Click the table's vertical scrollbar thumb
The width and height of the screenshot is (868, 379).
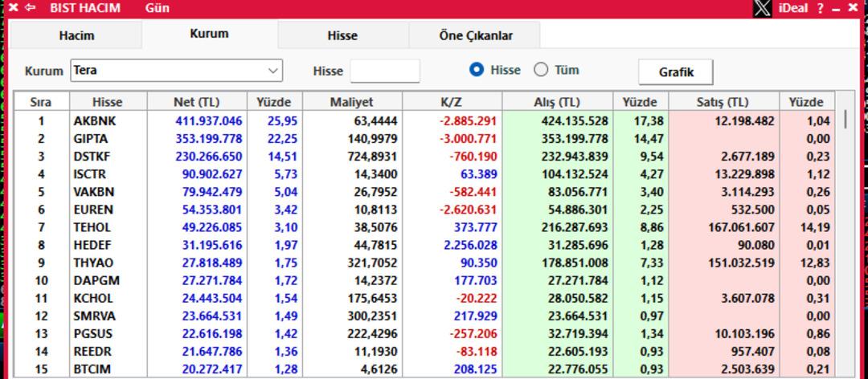845,120
